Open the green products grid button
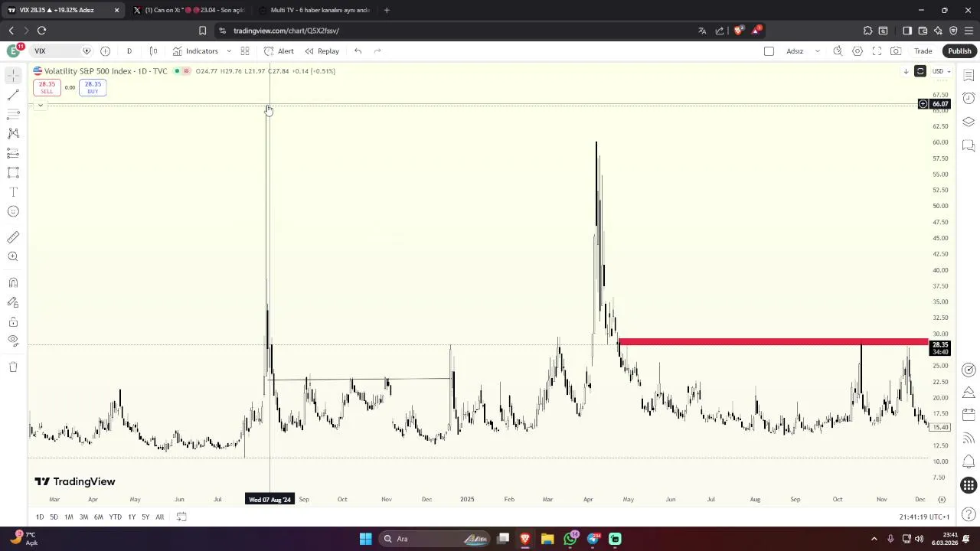The width and height of the screenshot is (980, 551). [969, 485]
